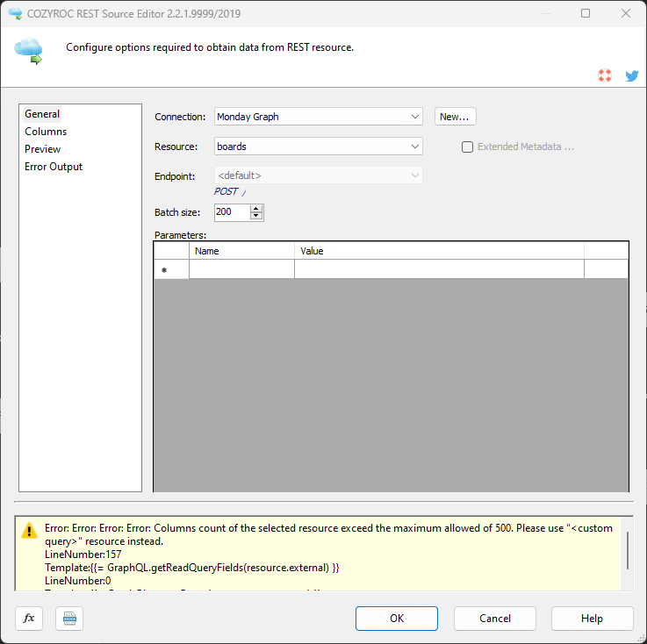Click the empty Value parameter cell
This screenshot has height=644, width=647.
click(x=439, y=269)
